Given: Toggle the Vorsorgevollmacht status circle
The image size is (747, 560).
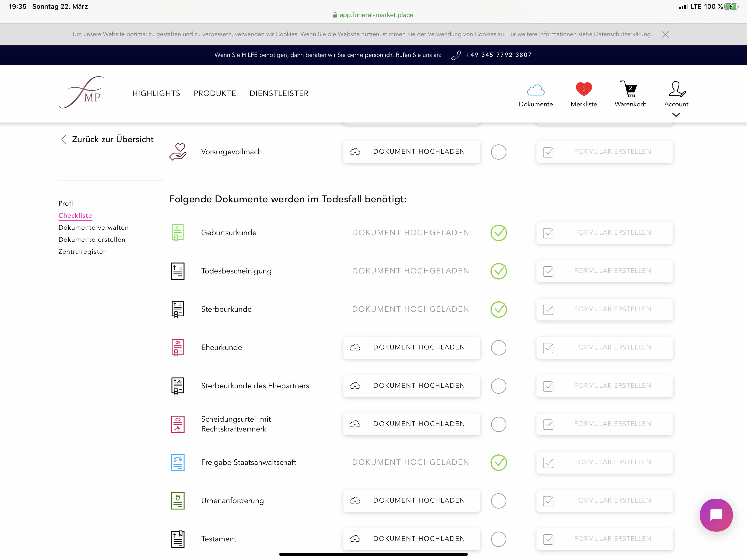Looking at the screenshot, I should click(x=498, y=152).
